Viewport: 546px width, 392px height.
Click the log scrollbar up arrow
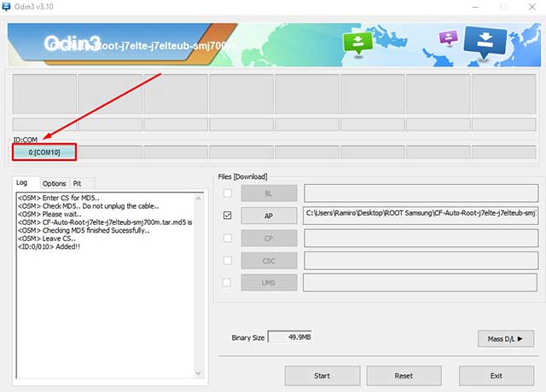pyautogui.click(x=198, y=199)
